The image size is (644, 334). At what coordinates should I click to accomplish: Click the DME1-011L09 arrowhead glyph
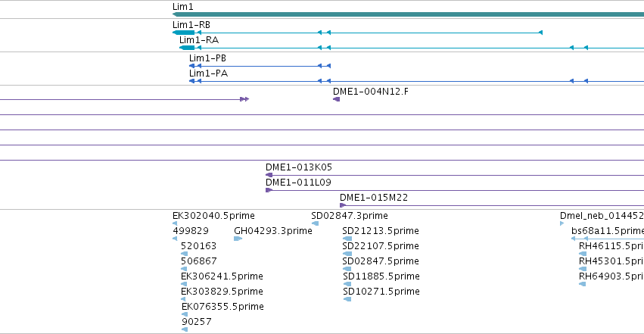[x=269, y=190]
